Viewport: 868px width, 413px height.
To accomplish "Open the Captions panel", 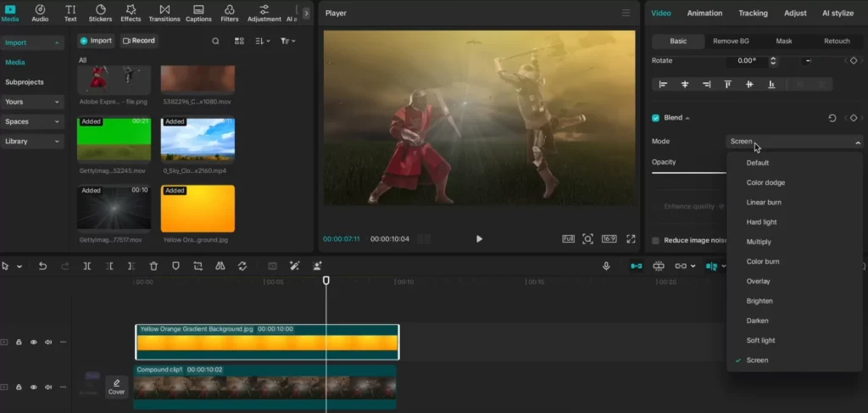I will click(x=198, y=13).
